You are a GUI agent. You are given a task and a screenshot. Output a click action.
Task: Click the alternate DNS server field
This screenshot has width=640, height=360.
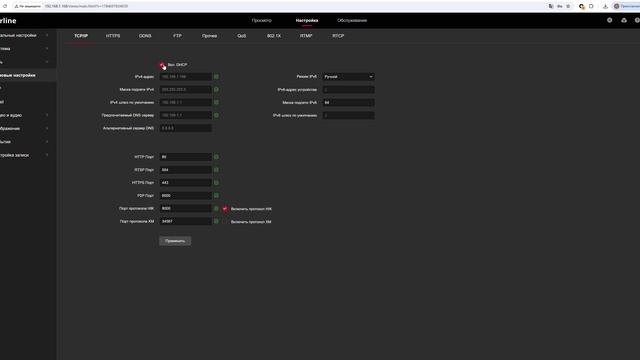click(185, 128)
